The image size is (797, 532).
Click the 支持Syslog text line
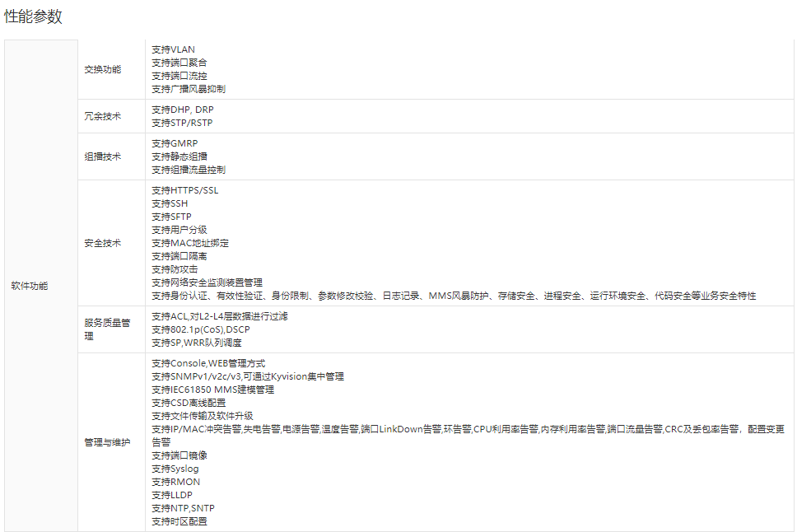click(x=175, y=469)
